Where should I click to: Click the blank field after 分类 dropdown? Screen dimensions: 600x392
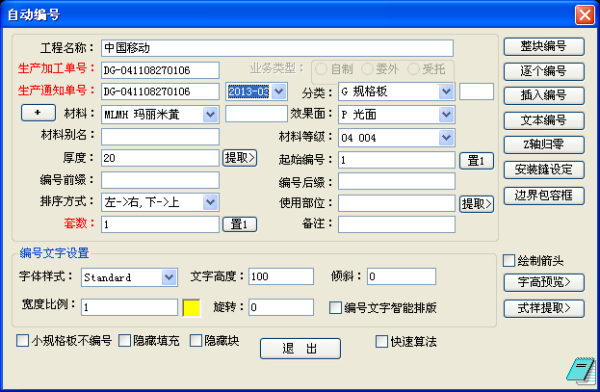point(476,91)
